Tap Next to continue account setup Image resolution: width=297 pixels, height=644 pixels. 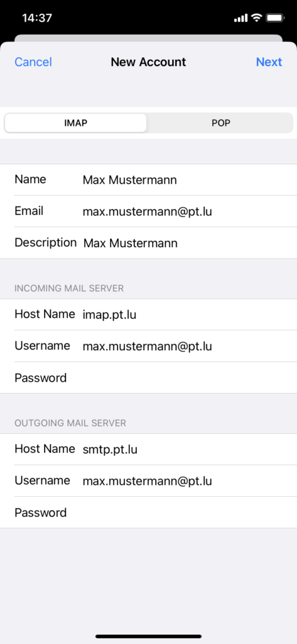tap(269, 62)
